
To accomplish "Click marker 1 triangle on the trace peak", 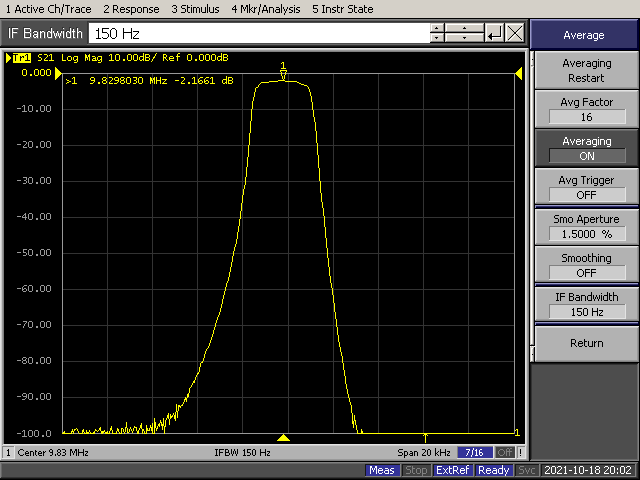I will pos(283,74).
